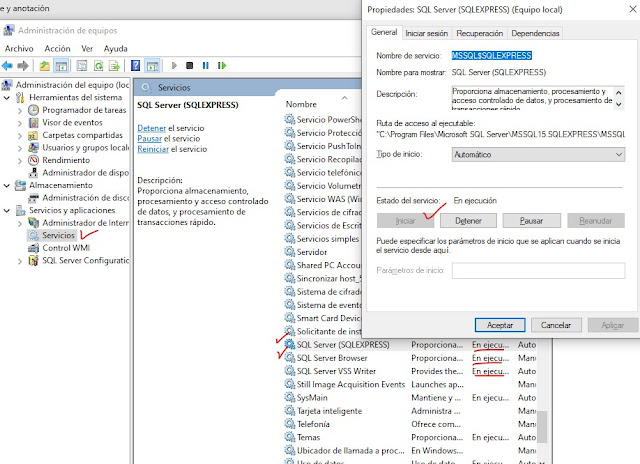Screen dimensions: 640x464
Task: Click the Stop service square icon
Action: tap(189, 65)
